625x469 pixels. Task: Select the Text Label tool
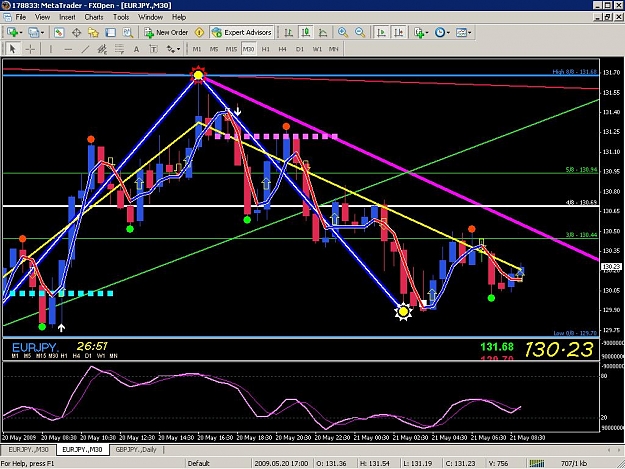153,49
